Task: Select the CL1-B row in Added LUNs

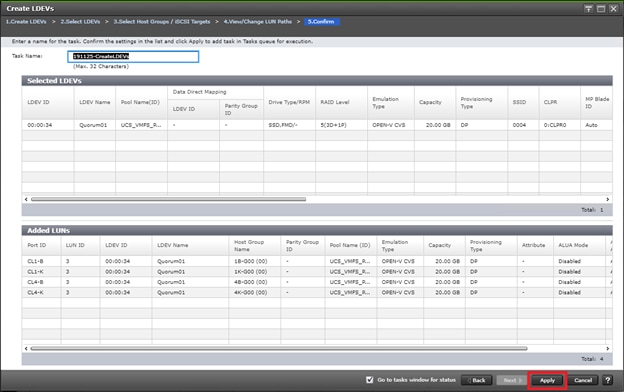Action: coord(317,261)
